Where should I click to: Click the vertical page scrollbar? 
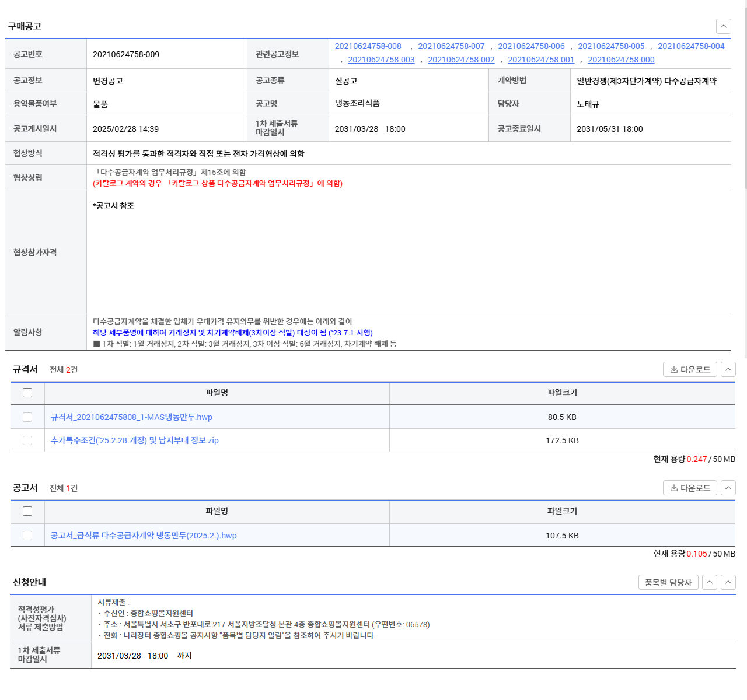[x=745, y=99]
